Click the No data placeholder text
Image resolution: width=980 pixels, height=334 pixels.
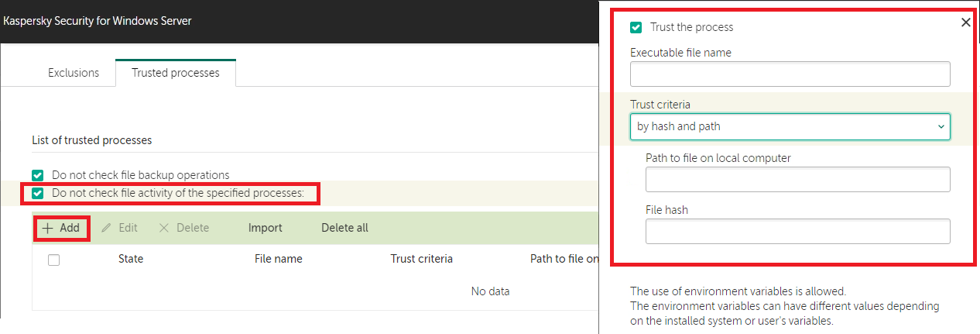(x=491, y=291)
